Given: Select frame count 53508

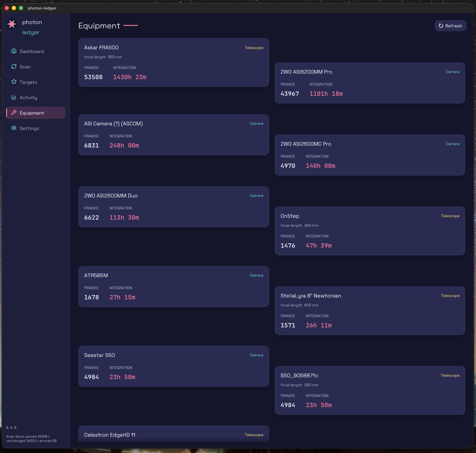Looking at the screenshot, I should (93, 77).
